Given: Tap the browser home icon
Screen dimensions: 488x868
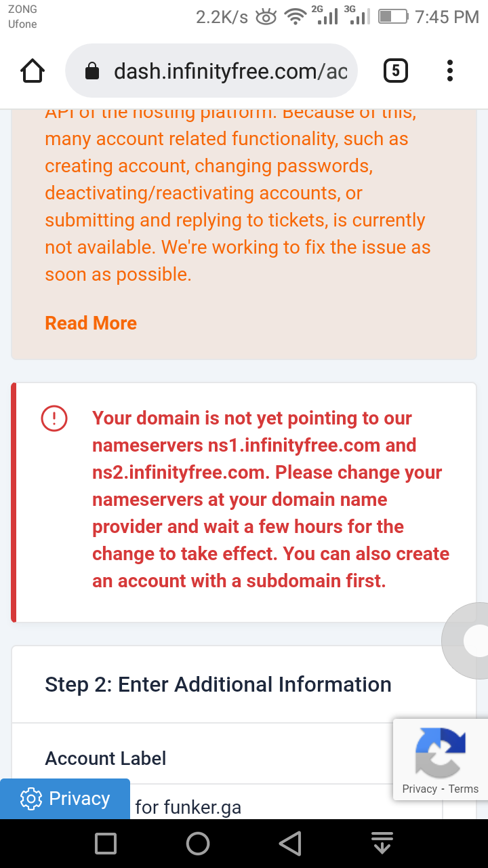Looking at the screenshot, I should (33, 71).
